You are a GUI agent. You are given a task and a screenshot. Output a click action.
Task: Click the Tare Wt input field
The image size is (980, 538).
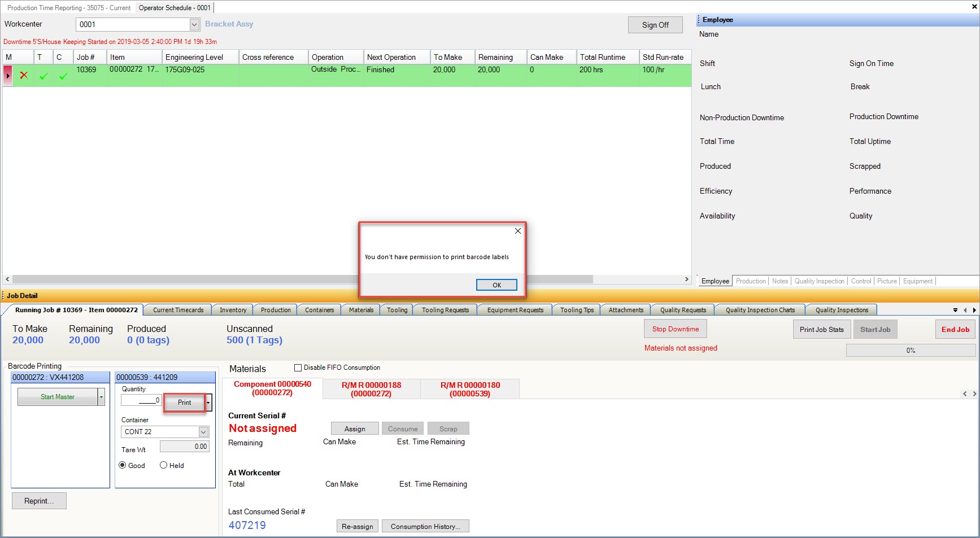185,447
